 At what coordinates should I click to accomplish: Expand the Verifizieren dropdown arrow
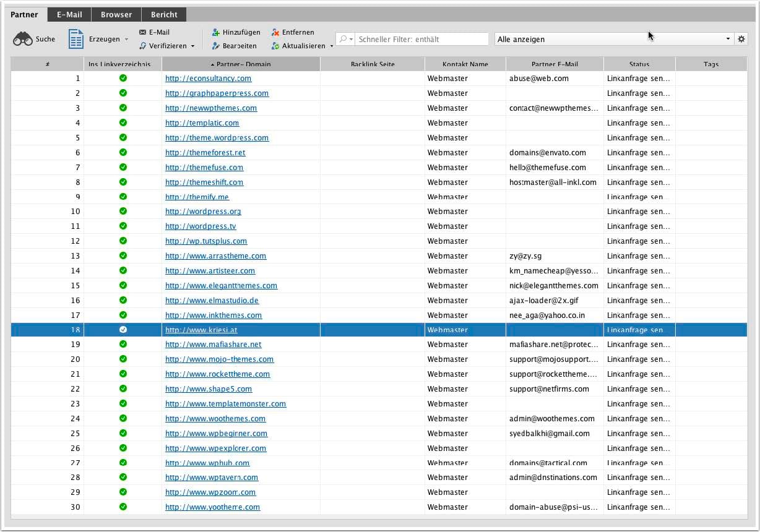click(x=192, y=46)
